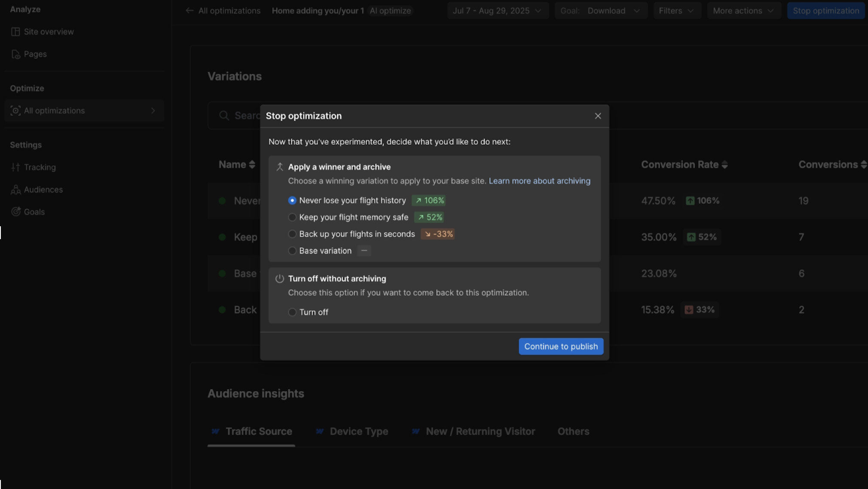Click the Goals target icon
The height and width of the screenshot is (489, 868).
pyautogui.click(x=15, y=212)
